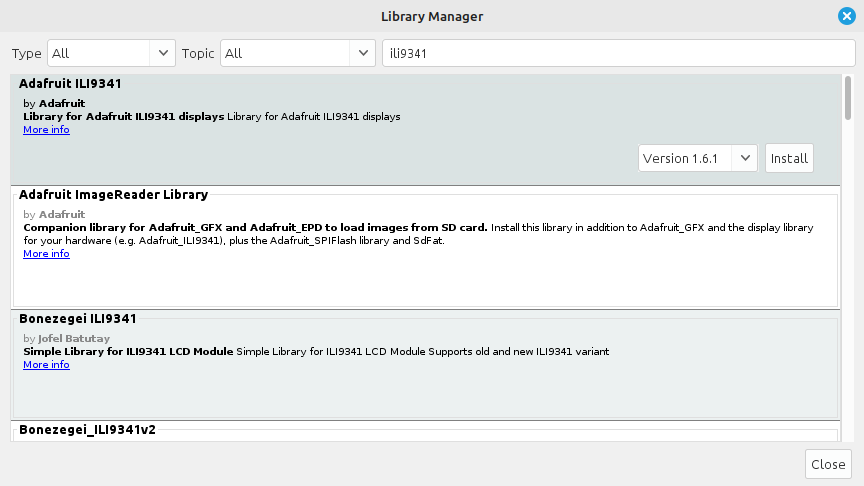Click the Close button
This screenshot has height=486, width=864.
tap(828, 464)
